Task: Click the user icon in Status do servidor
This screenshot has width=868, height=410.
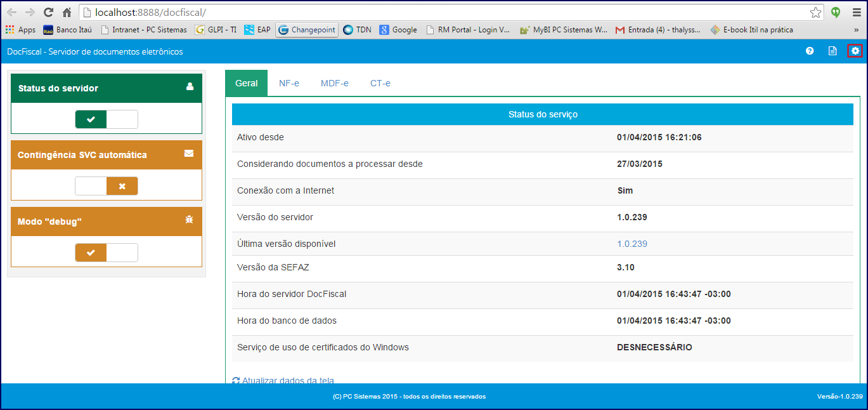Action: point(190,87)
